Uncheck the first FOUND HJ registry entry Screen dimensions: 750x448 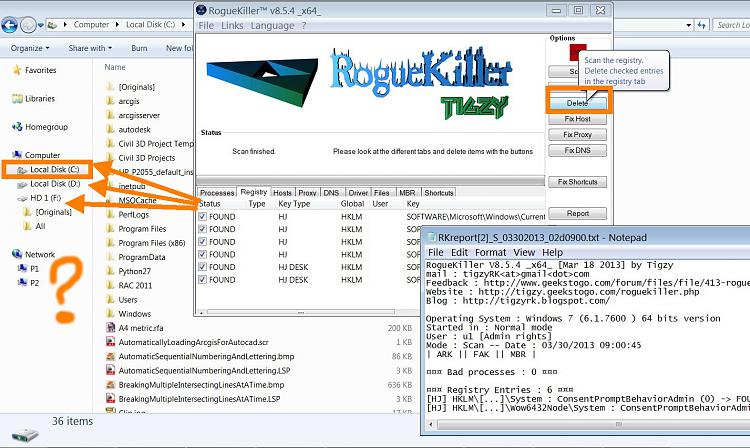pos(202,217)
